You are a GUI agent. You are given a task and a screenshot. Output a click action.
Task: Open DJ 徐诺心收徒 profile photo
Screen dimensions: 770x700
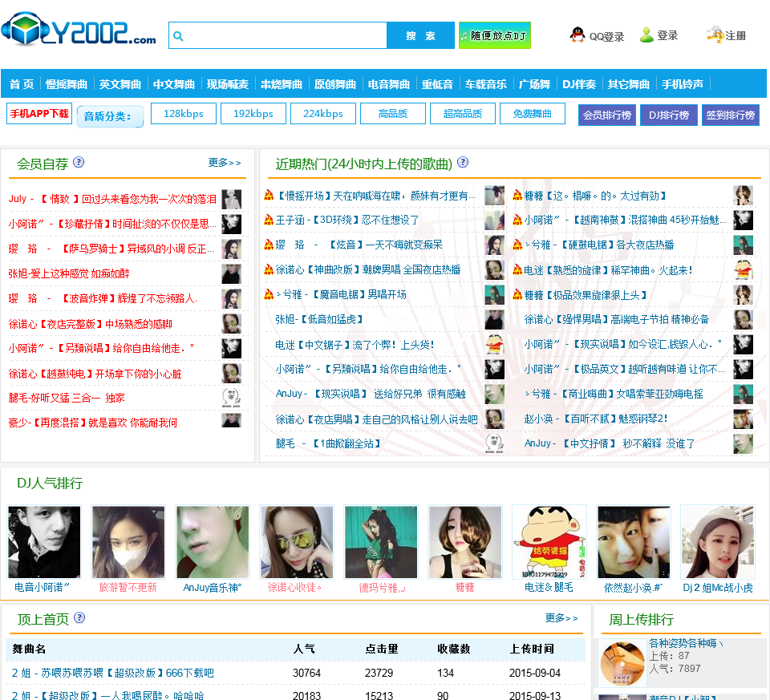(297, 542)
